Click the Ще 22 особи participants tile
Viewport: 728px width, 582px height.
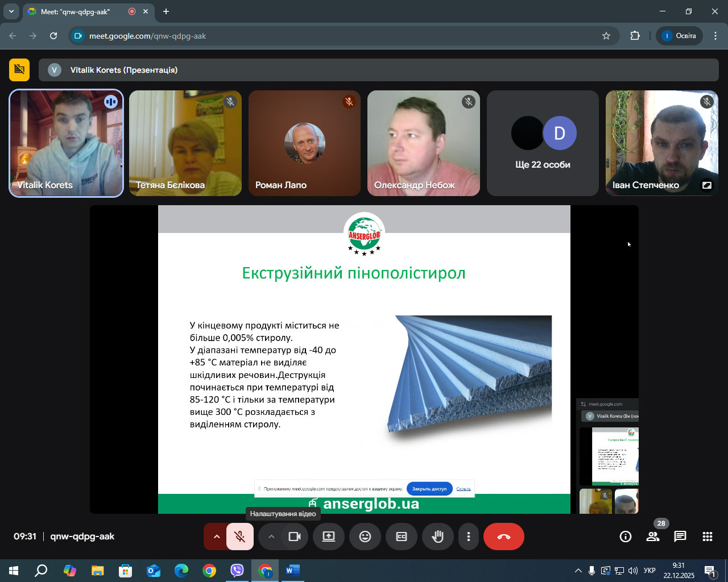543,143
